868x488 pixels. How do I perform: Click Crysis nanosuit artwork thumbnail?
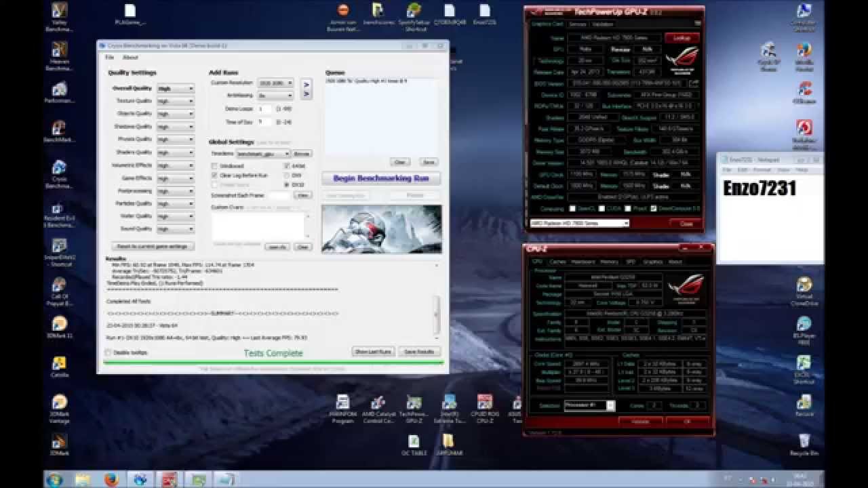click(x=381, y=229)
